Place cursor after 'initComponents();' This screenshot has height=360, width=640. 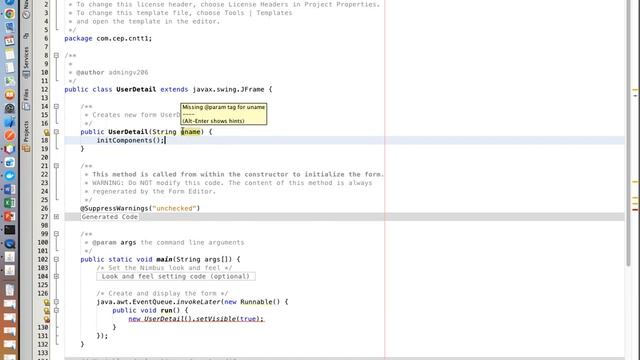[165, 140]
